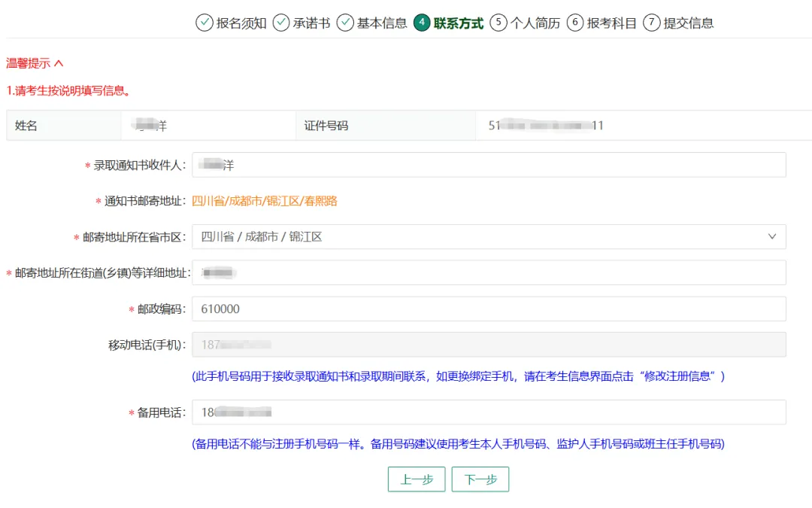The height and width of the screenshot is (508, 812).
Task: Click the 通知书邮寄地址 field label
Action: point(145,201)
